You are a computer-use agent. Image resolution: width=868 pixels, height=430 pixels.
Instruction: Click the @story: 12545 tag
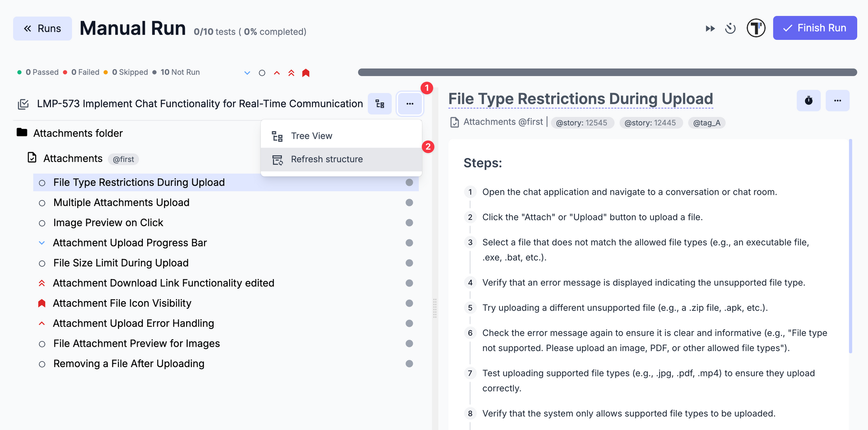(x=582, y=123)
